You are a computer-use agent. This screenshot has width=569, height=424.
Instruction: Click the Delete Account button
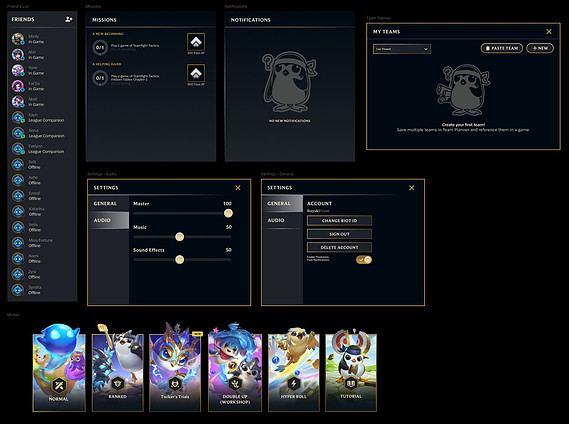[339, 247]
